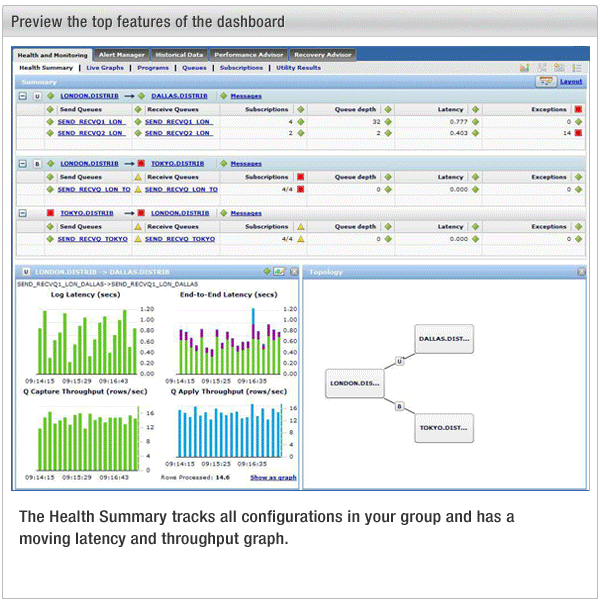
Task: Open the Layout link
Action: (571, 82)
